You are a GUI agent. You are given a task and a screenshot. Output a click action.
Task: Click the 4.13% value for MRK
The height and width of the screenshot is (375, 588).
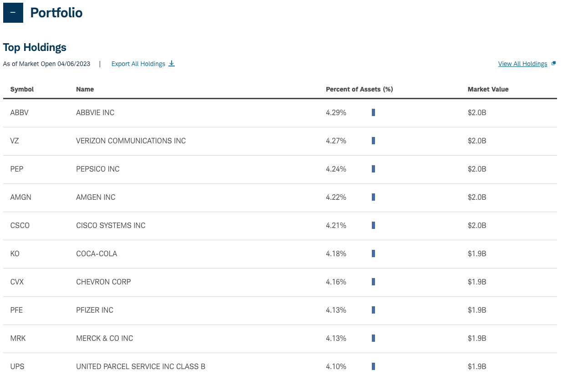tap(336, 338)
